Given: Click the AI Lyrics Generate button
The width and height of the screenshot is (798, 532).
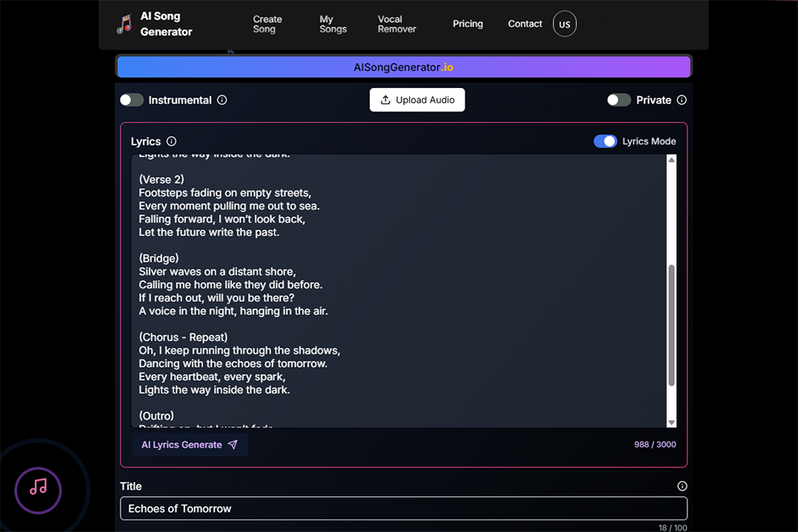Looking at the screenshot, I should coord(190,445).
